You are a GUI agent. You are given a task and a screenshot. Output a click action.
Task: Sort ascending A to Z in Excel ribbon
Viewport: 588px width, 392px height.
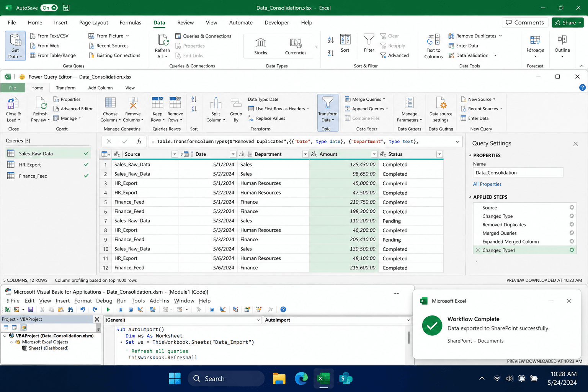tap(331, 40)
